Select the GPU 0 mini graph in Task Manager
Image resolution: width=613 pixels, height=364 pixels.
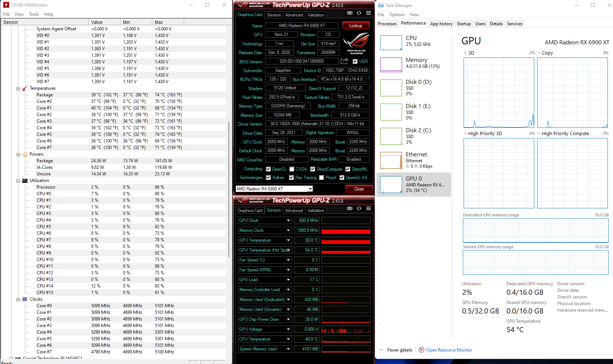[x=391, y=185]
